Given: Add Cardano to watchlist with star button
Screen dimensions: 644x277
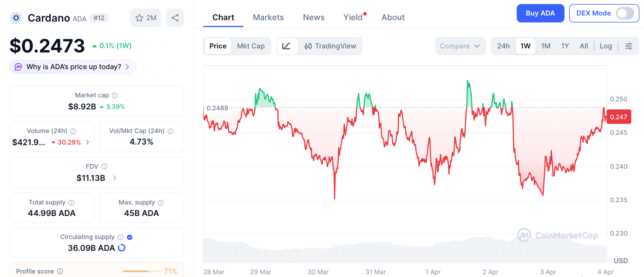Looking at the screenshot, I should (x=146, y=18).
